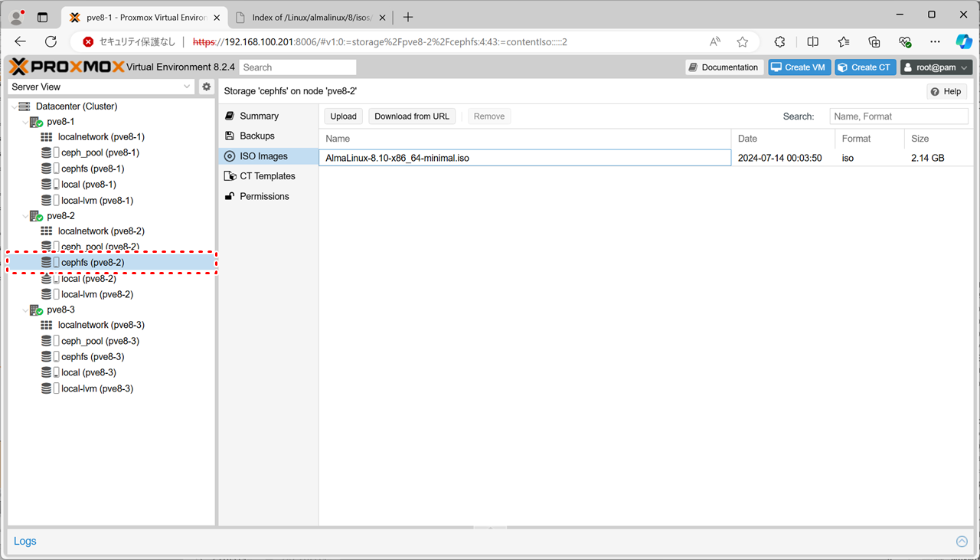Screen dimensions: 980x560
Task: Click the ISO search filter field
Action: [x=898, y=116]
